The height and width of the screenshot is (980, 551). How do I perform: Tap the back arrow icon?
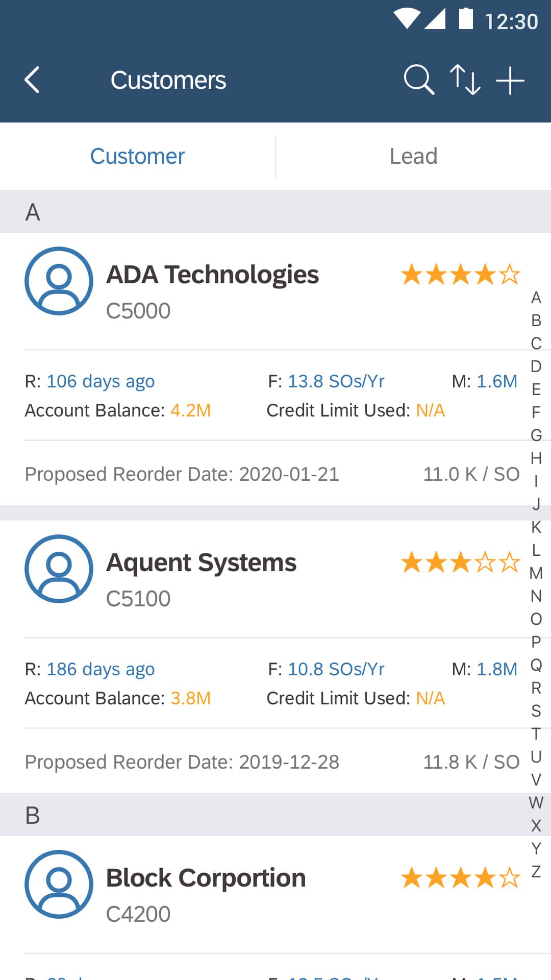click(x=32, y=80)
